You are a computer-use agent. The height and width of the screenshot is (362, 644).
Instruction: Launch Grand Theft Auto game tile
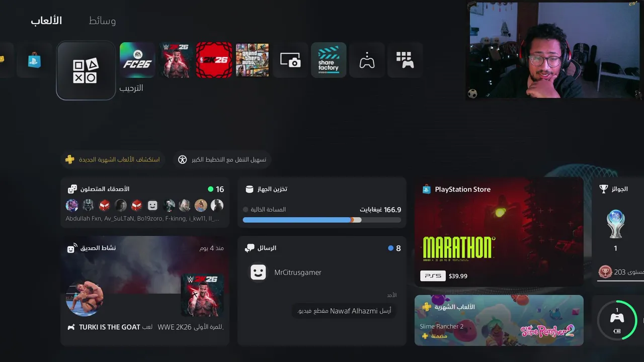252,60
